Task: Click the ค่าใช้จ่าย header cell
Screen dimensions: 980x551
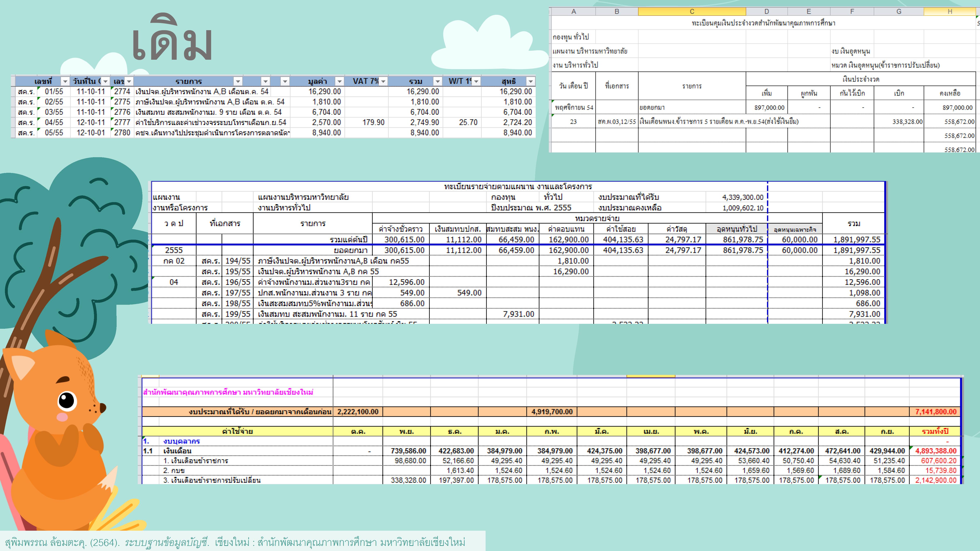Action: coord(237,431)
